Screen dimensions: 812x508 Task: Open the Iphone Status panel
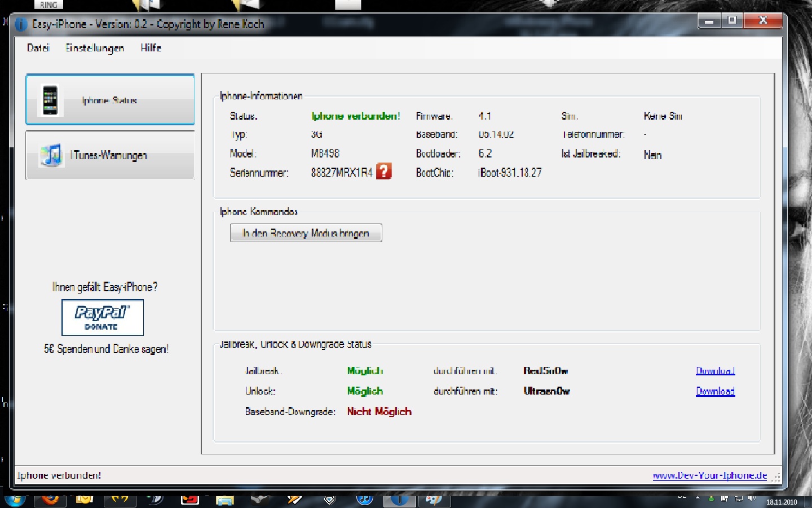[110, 100]
